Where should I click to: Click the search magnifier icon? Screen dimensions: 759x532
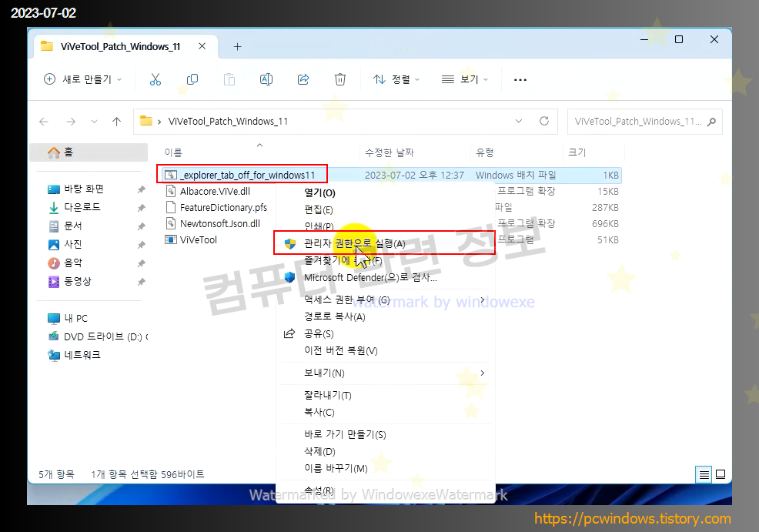[x=711, y=122]
